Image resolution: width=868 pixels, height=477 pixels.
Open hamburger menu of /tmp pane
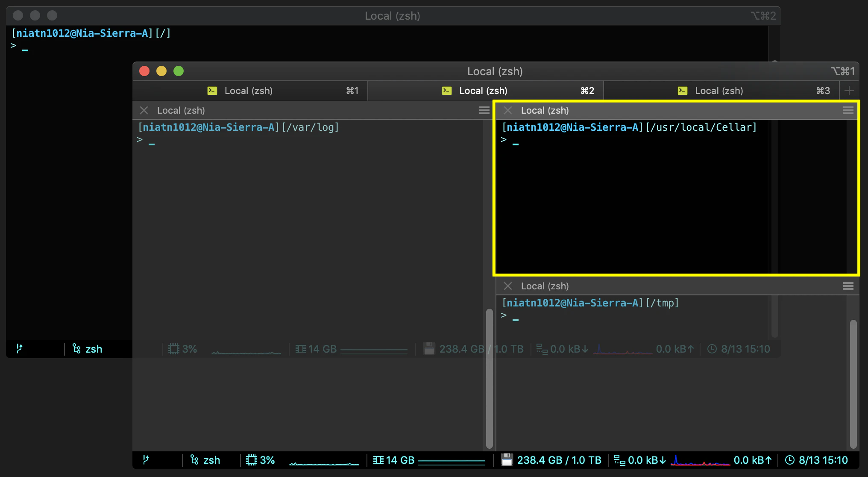click(x=848, y=286)
